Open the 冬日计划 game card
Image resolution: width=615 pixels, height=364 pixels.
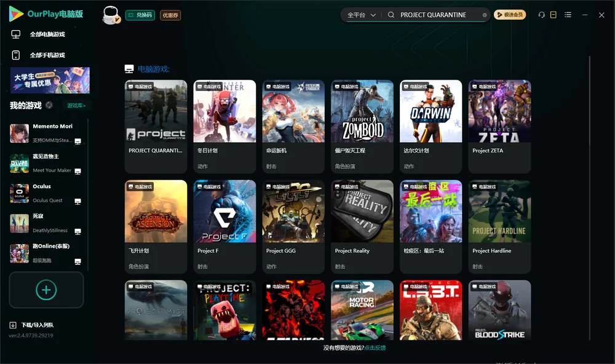[x=224, y=126]
